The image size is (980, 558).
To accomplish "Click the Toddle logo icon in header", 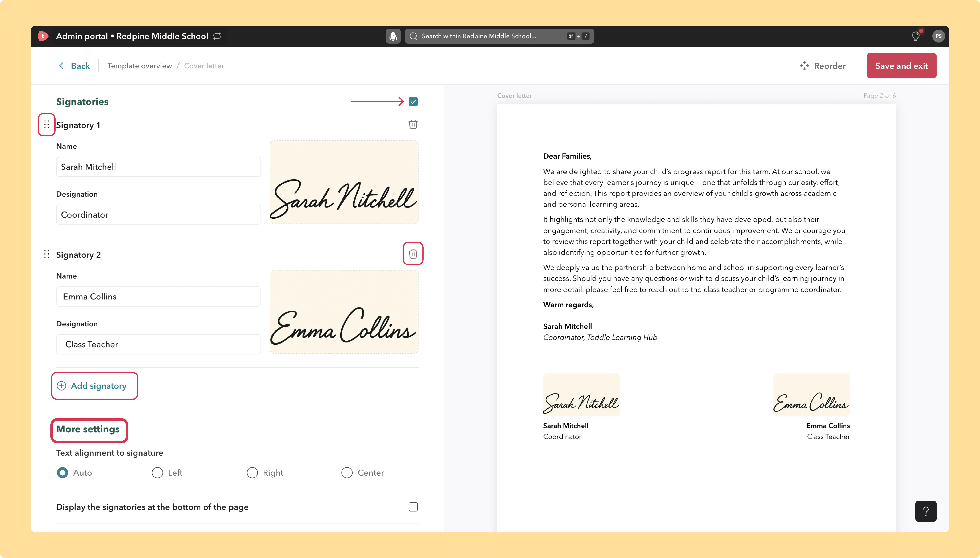I will pos(43,36).
